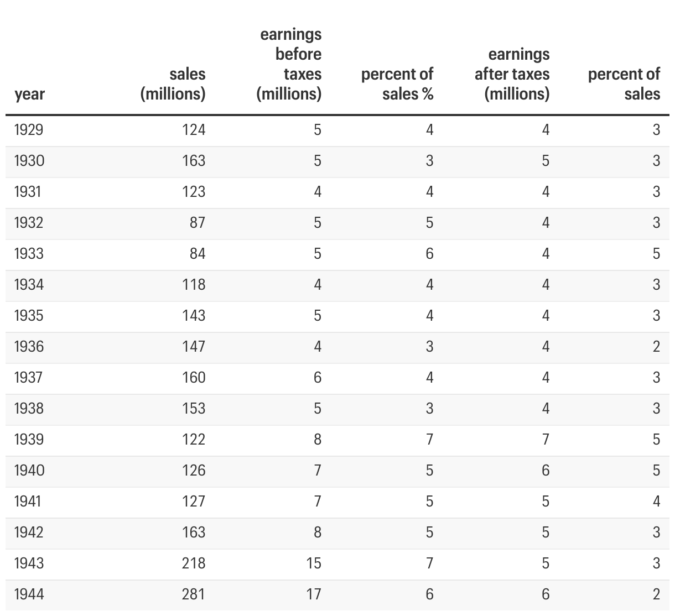Select the 1944 year cell
Screen dimensions: 675x616
29,594
